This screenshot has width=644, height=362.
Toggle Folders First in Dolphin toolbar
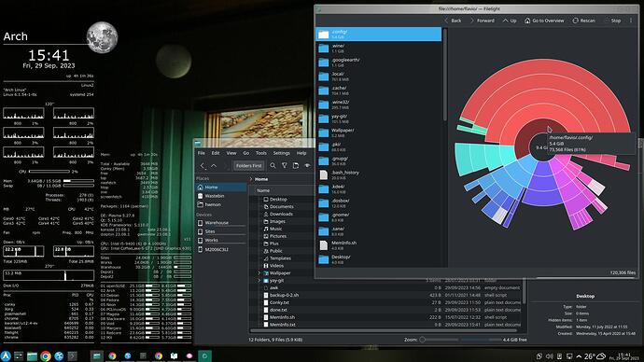click(x=249, y=165)
